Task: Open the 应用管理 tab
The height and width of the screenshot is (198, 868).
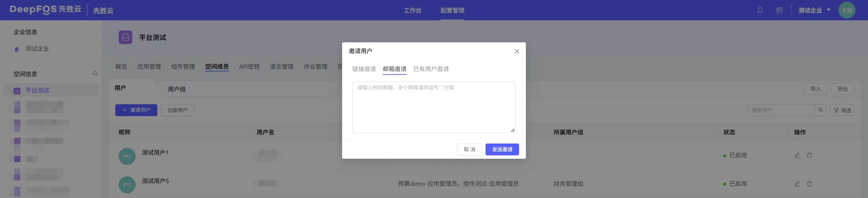Action: [149, 67]
